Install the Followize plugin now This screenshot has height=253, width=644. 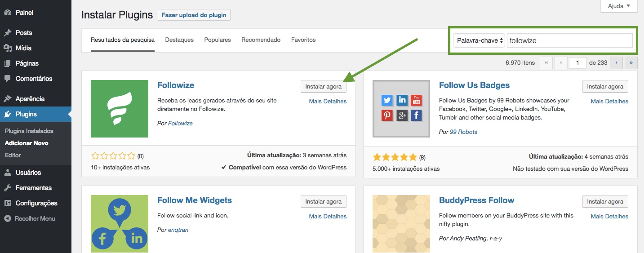click(x=324, y=87)
